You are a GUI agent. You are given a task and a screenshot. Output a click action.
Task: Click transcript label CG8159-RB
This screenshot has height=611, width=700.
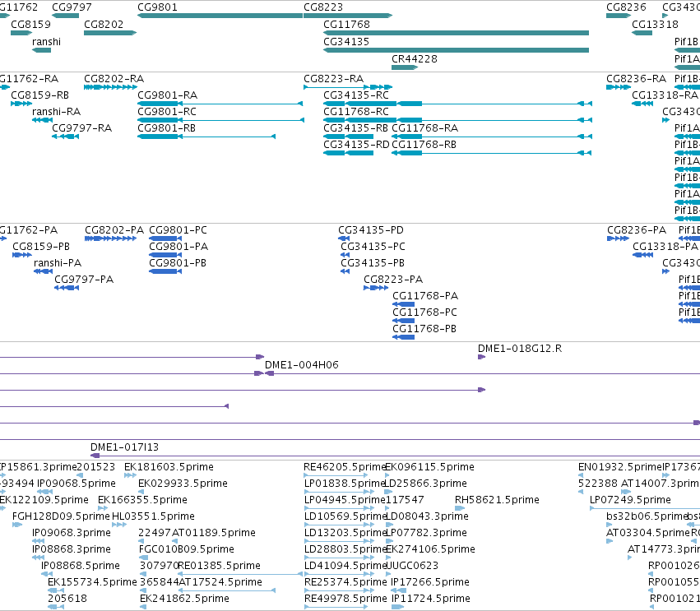tap(39, 95)
